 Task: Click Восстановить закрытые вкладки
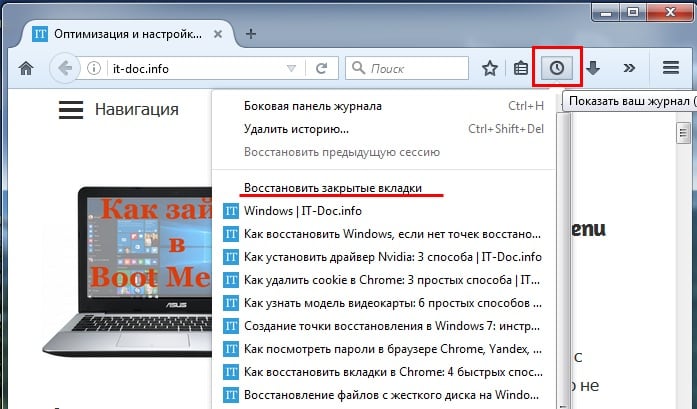click(332, 187)
